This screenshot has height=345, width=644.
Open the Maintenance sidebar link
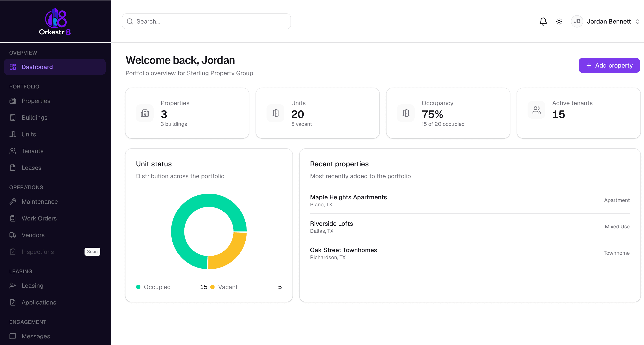[55, 202]
